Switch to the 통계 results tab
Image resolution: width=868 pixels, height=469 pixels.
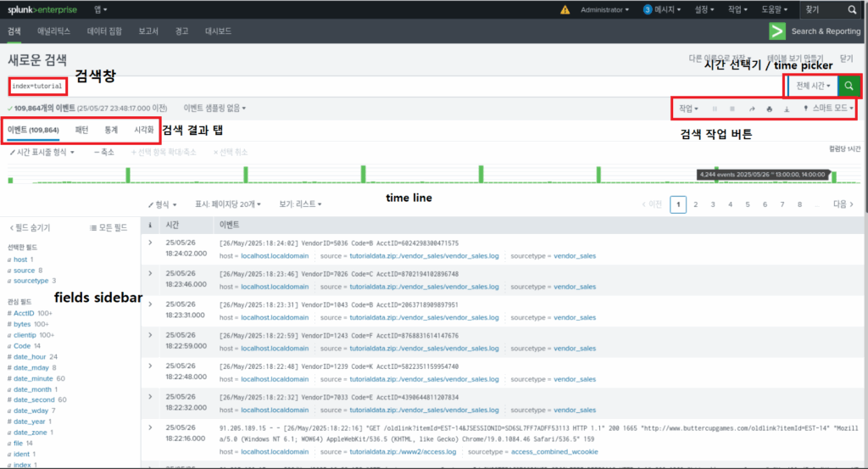[x=111, y=130]
